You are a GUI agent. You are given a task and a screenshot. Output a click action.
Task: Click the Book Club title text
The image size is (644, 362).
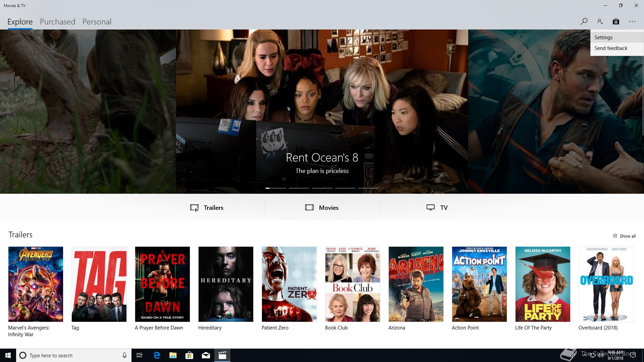(x=336, y=328)
